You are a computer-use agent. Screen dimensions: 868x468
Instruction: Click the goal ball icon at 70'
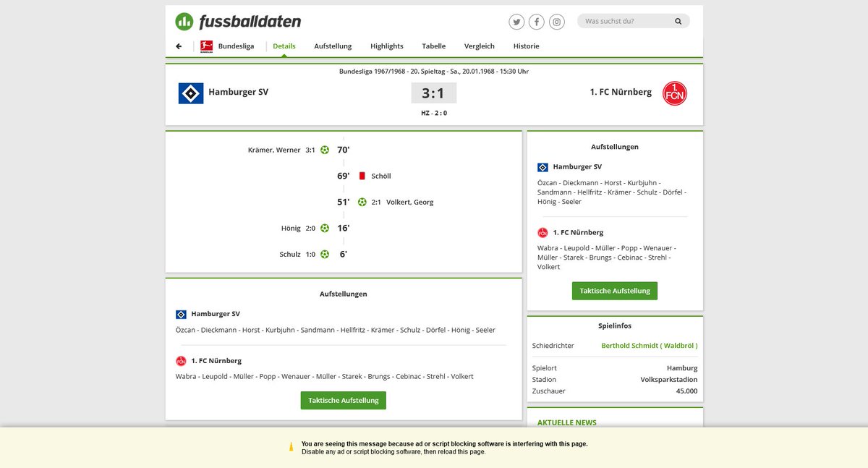[x=325, y=150]
